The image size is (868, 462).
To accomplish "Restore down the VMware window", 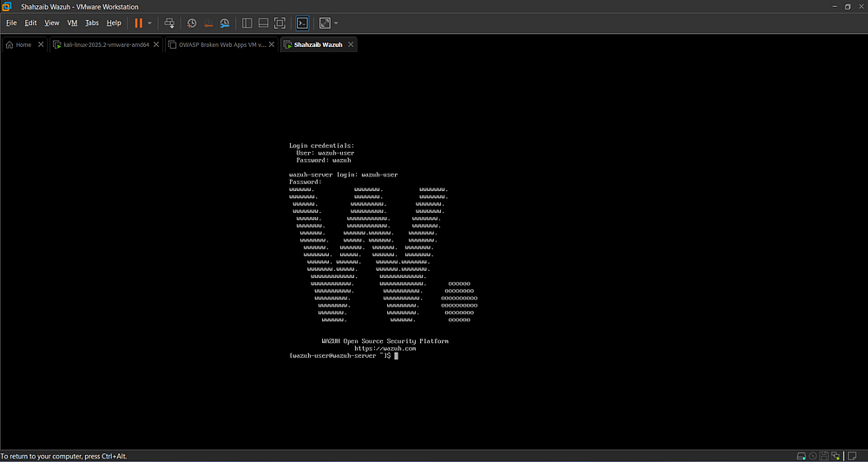I will point(847,7).
